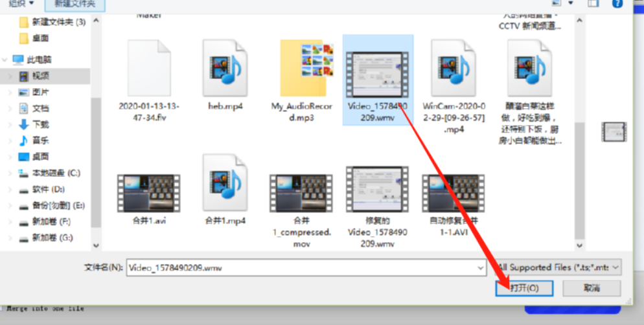Open the view options dropdown arrow
The width and height of the screenshot is (644, 325).
(x=571, y=3)
